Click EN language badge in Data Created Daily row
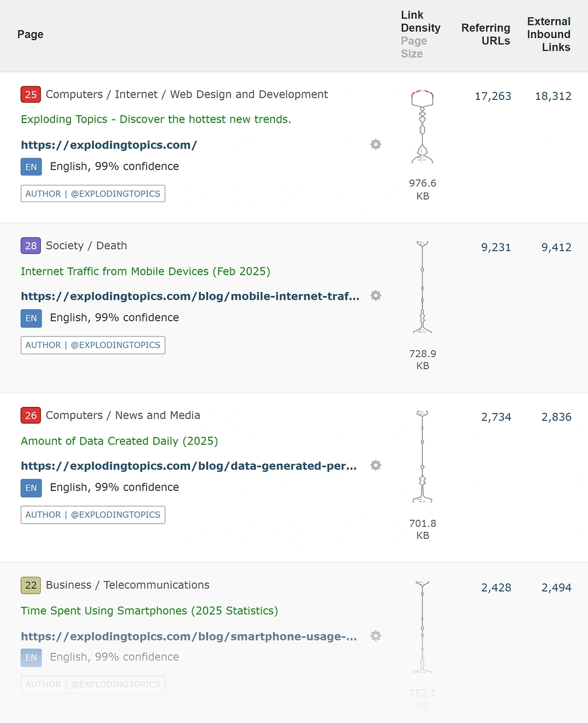Image resolution: width=588 pixels, height=723 pixels. 31,488
